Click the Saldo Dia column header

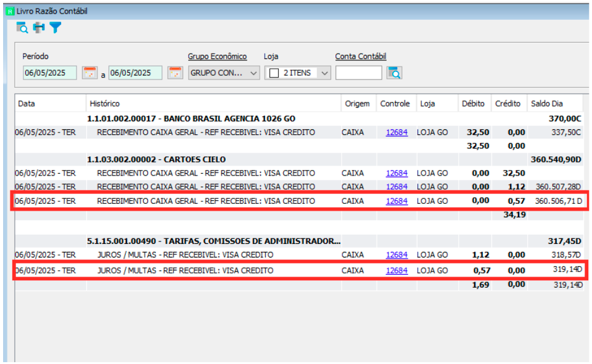pos(556,103)
